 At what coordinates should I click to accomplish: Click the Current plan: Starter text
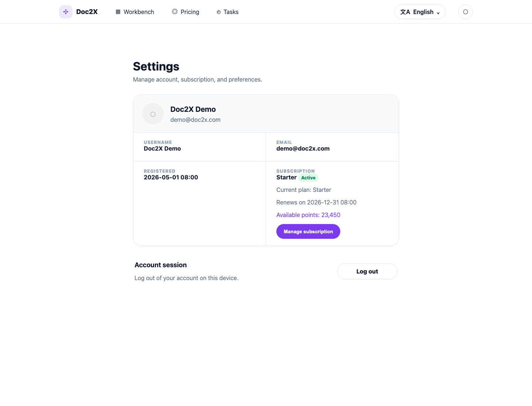click(304, 190)
